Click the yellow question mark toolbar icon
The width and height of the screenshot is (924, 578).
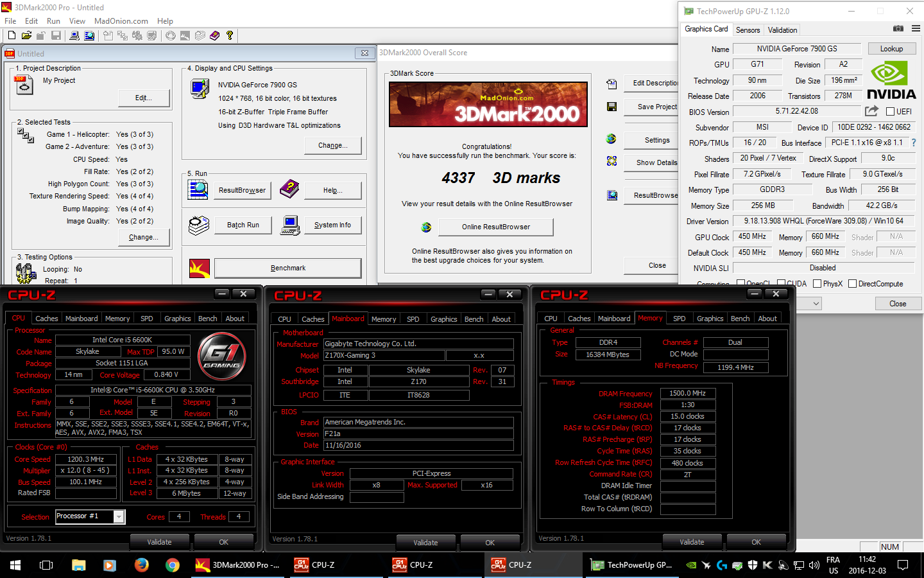point(229,36)
